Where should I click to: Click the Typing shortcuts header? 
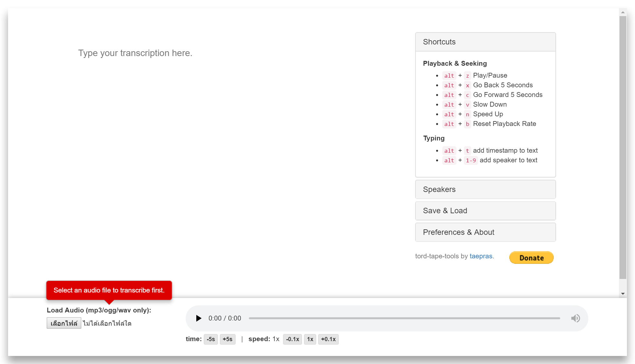pos(434,138)
